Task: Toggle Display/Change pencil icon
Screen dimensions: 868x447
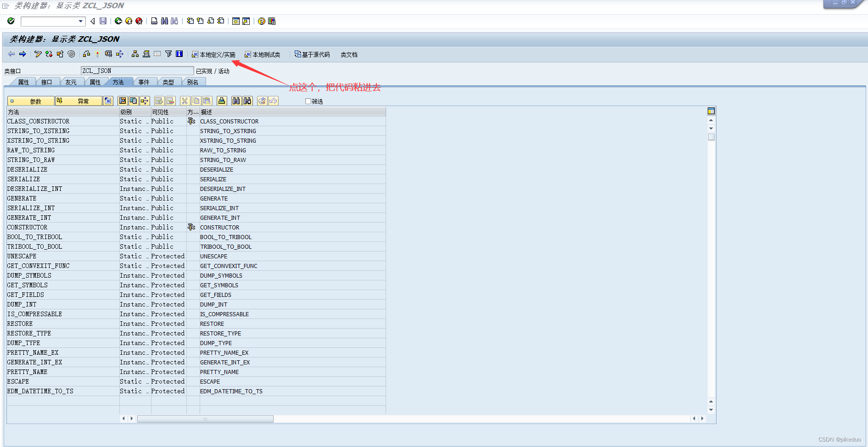Action: (38, 54)
